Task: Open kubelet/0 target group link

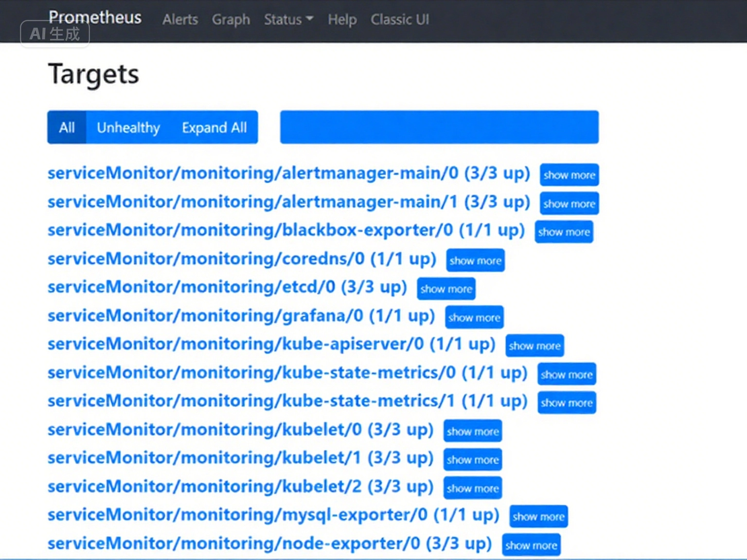Action: 240,429
